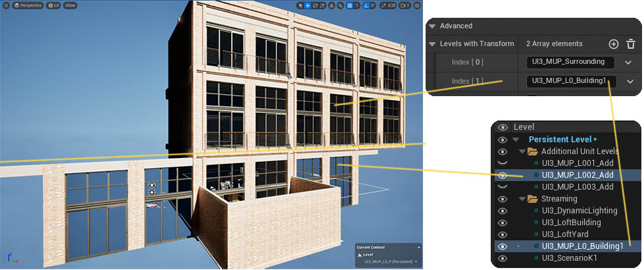Screen dimensions: 644x270
Task: Open the viewport options hamburger menu
Action: (6, 5)
